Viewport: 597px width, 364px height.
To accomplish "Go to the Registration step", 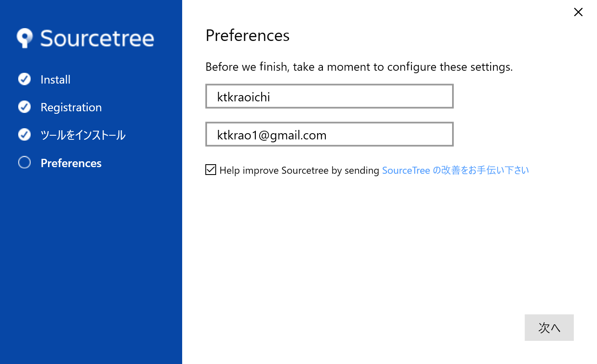I will point(71,107).
